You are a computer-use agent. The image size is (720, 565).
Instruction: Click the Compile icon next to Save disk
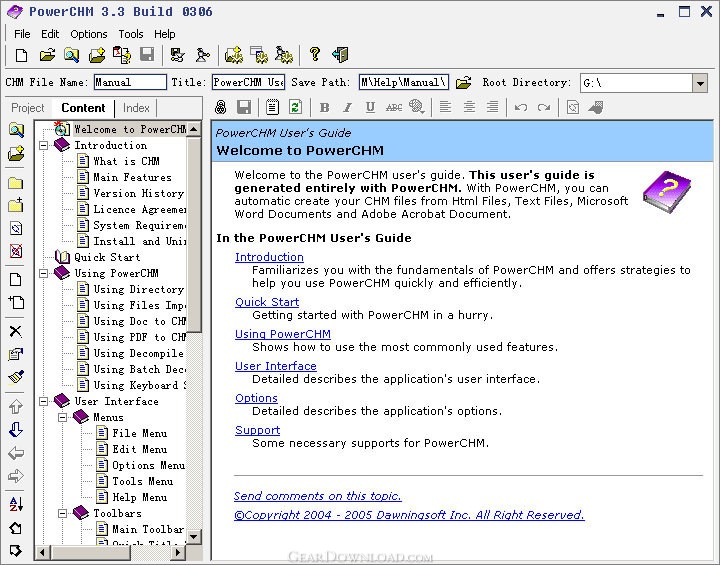click(x=177, y=55)
